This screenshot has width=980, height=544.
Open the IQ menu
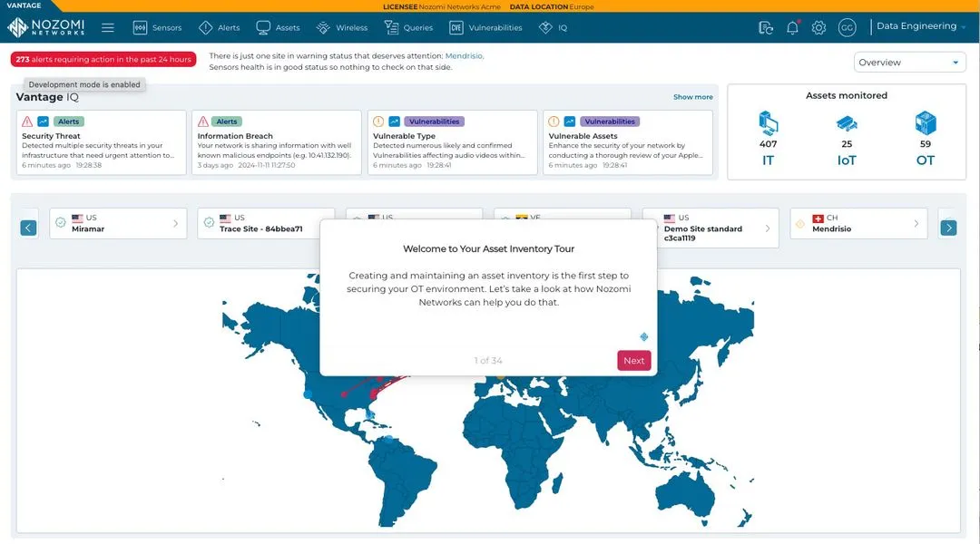click(554, 27)
